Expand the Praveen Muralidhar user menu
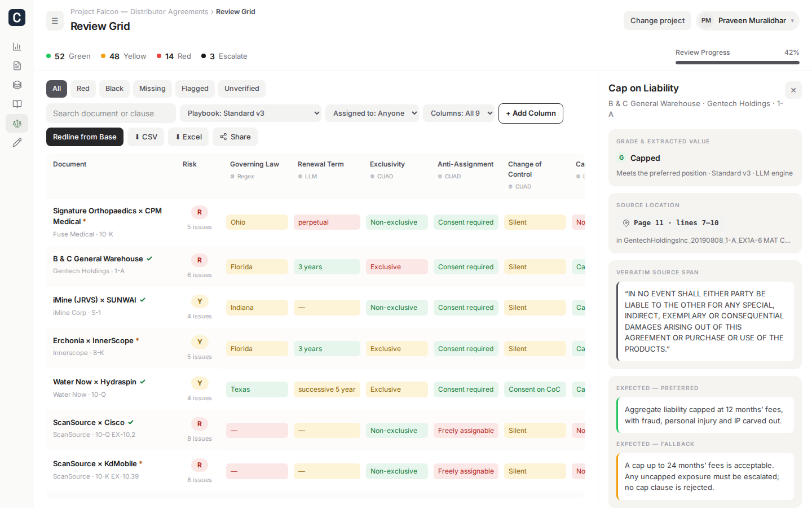 (x=748, y=21)
